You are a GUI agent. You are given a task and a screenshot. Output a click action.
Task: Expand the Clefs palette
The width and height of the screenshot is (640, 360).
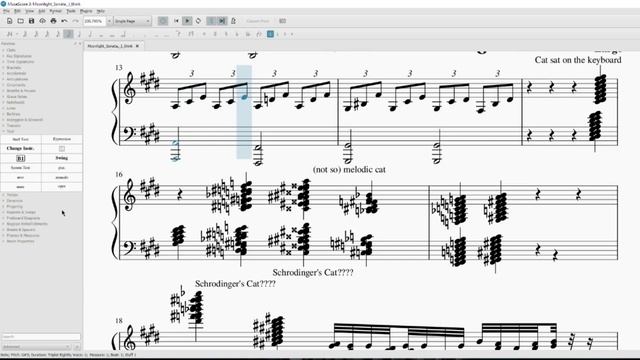pyautogui.click(x=11, y=50)
